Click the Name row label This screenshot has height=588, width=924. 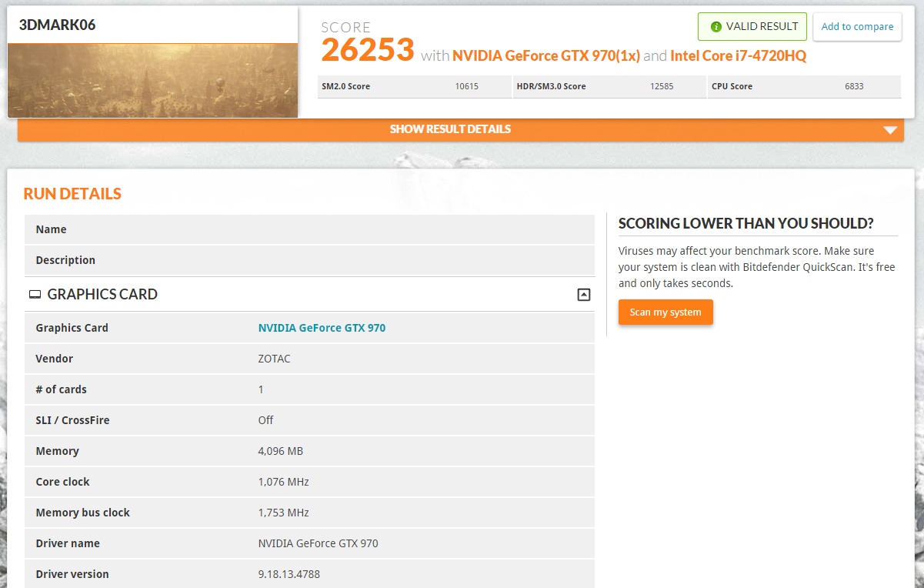51,229
